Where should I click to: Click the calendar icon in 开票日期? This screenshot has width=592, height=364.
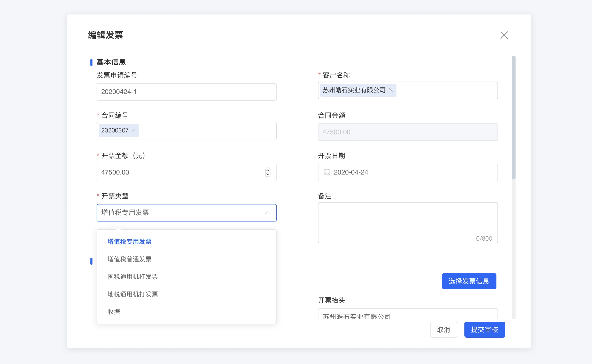[x=327, y=172]
